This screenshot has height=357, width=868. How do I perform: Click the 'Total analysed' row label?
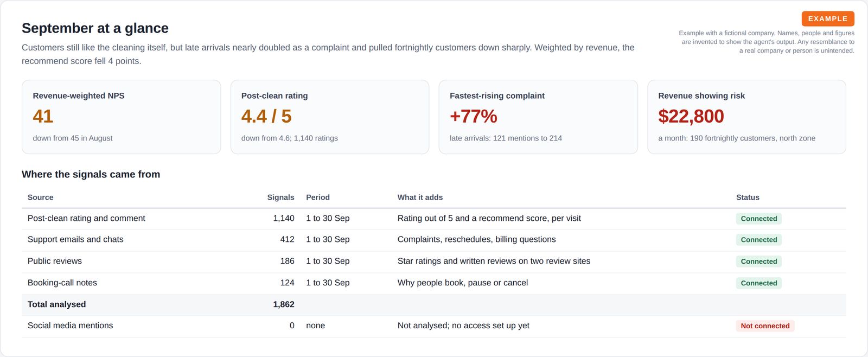point(56,304)
